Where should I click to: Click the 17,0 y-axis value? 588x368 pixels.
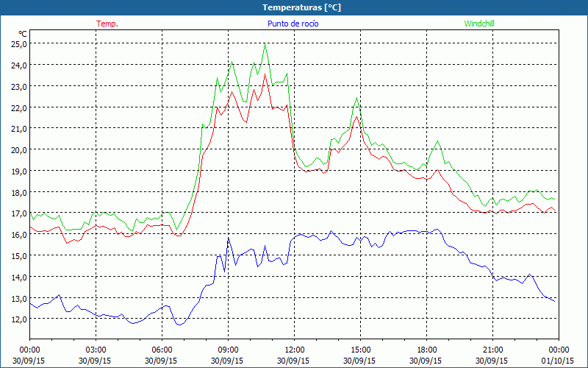19,213
